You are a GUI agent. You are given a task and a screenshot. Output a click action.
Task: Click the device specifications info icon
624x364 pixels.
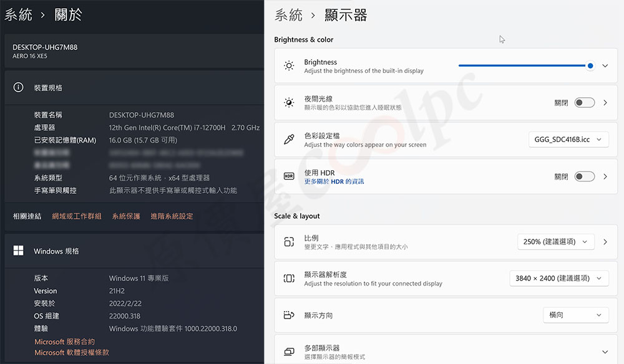click(x=19, y=88)
